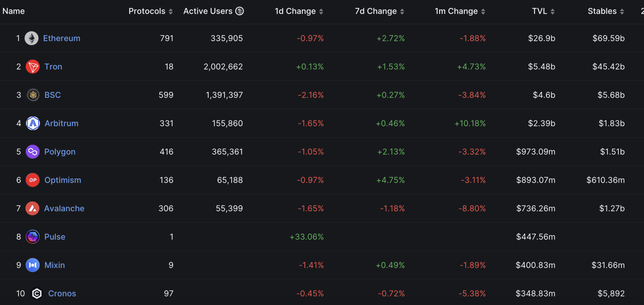Screen dimensions: 644x305
Task: Select Tron active users 2,002,662
Action: 223,67
